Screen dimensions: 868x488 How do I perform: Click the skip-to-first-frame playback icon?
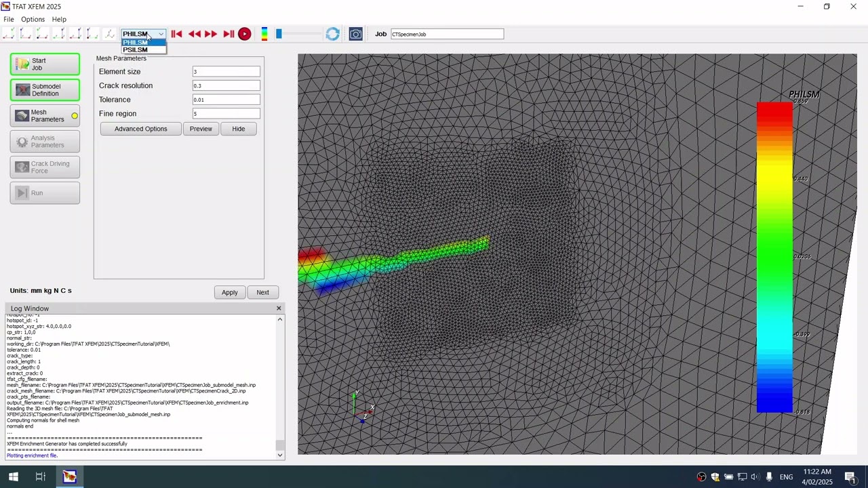(176, 34)
